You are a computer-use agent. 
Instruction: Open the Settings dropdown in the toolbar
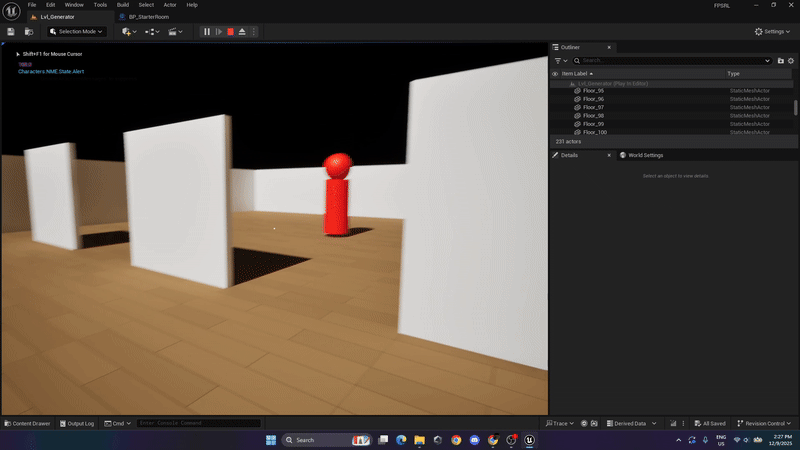773,31
